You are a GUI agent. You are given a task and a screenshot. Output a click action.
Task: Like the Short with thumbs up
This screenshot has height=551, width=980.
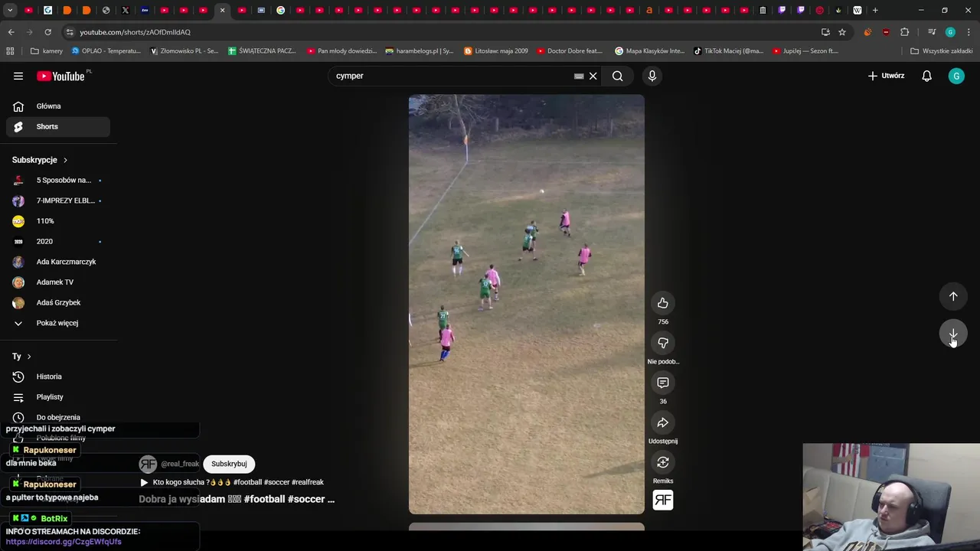[x=663, y=303]
